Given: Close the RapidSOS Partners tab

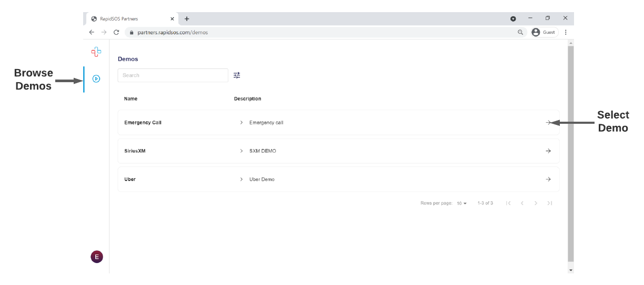Looking at the screenshot, I should pyautogui.click(x=172, y=19).
